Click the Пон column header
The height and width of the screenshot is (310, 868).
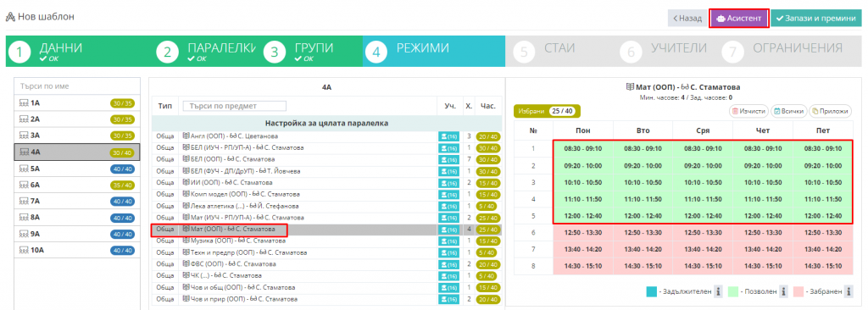[583, 130]
